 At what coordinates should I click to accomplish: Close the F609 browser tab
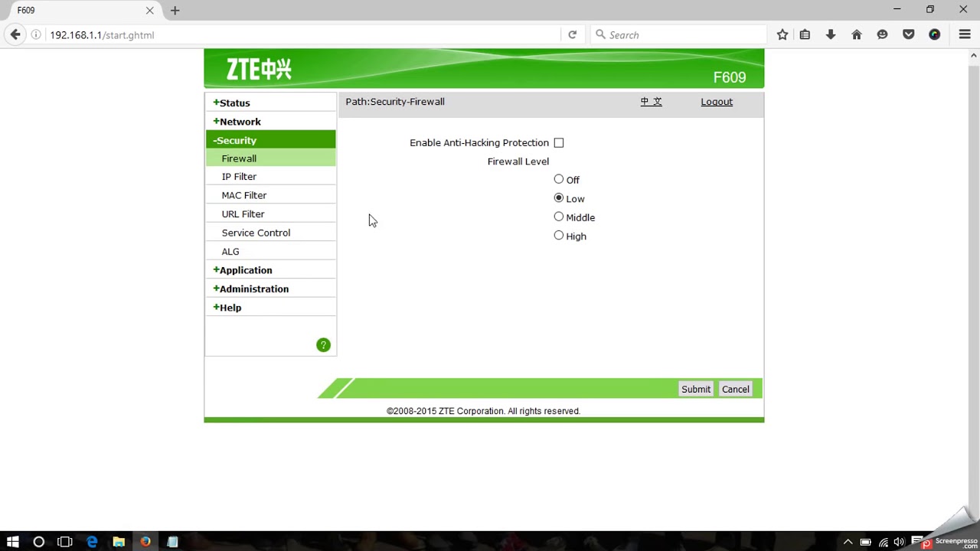[150, 10]
